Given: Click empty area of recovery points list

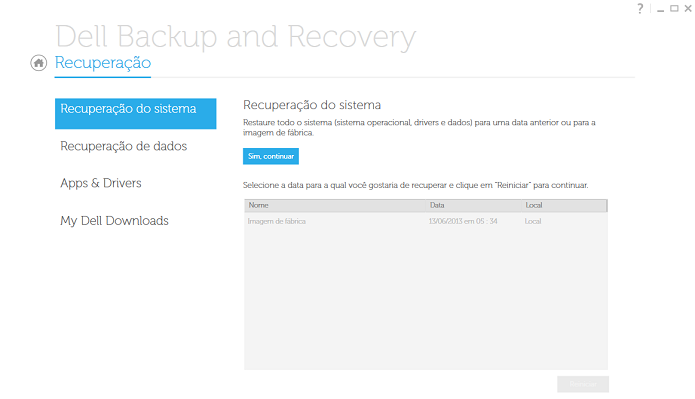Looking at the screenshot, I should 426,299.
